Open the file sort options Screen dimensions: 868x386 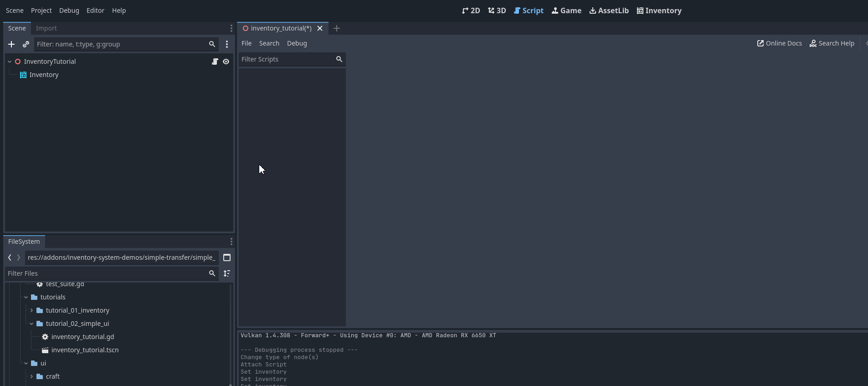[227, 273]
